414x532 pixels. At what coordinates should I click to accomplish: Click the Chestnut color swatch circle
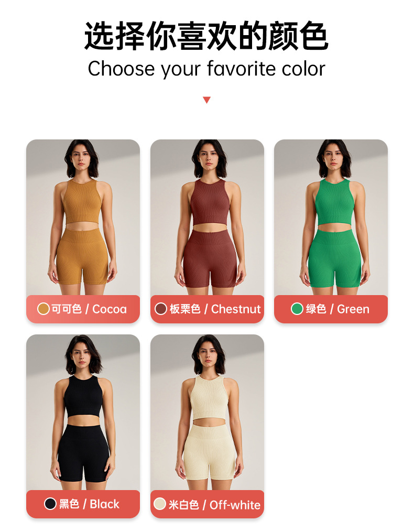(x=161, y=309)
